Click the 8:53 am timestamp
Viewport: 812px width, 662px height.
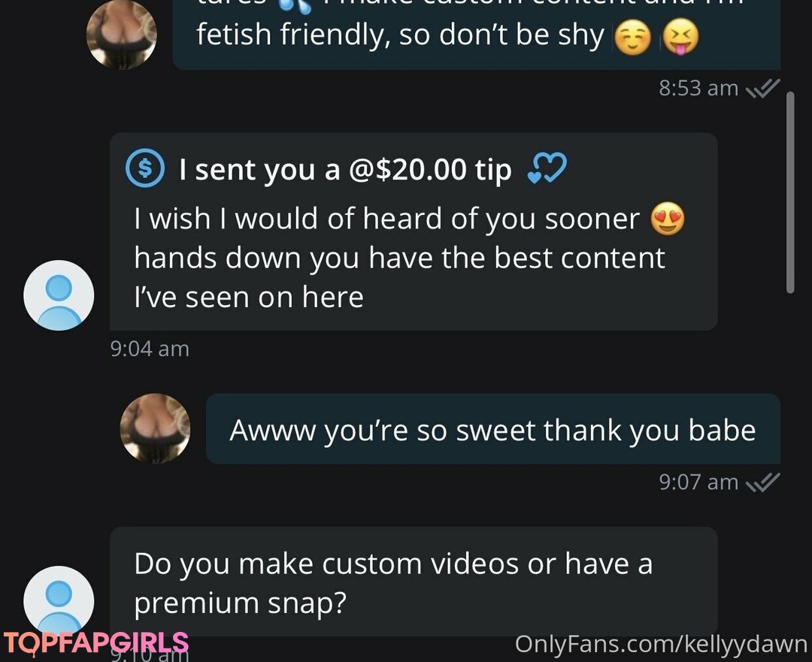[x=698, y=88]
